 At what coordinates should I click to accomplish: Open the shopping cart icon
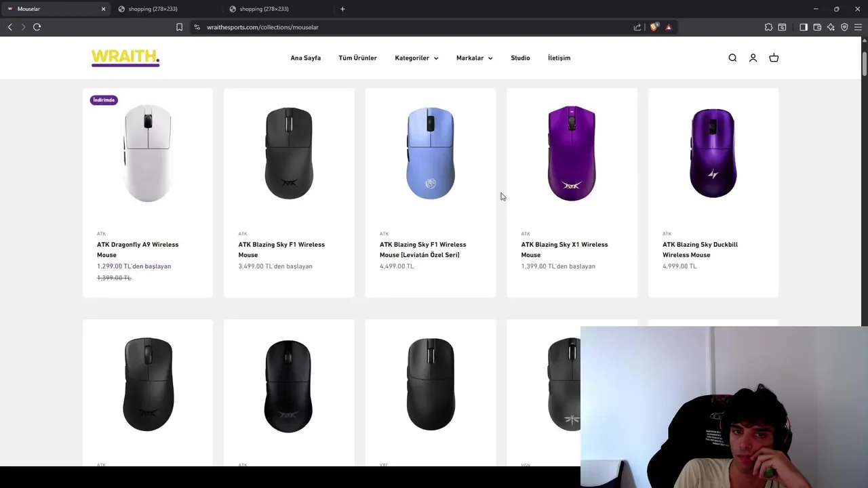[774, 58]
